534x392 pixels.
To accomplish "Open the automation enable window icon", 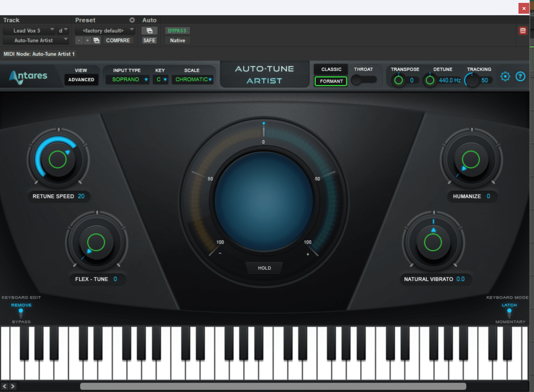I will click(x=149, y=31).
